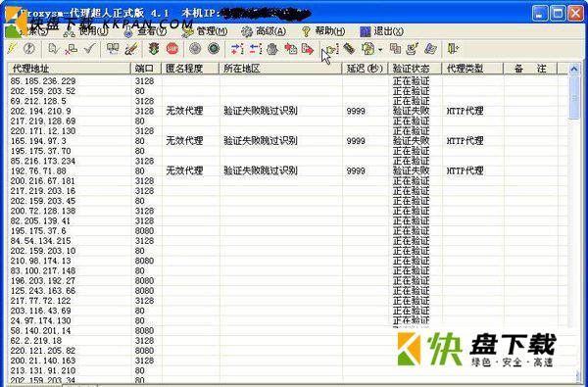The image size is (588, 387).
Task: Click the lightning bolt toolbar icon
Action: point(13,48)
